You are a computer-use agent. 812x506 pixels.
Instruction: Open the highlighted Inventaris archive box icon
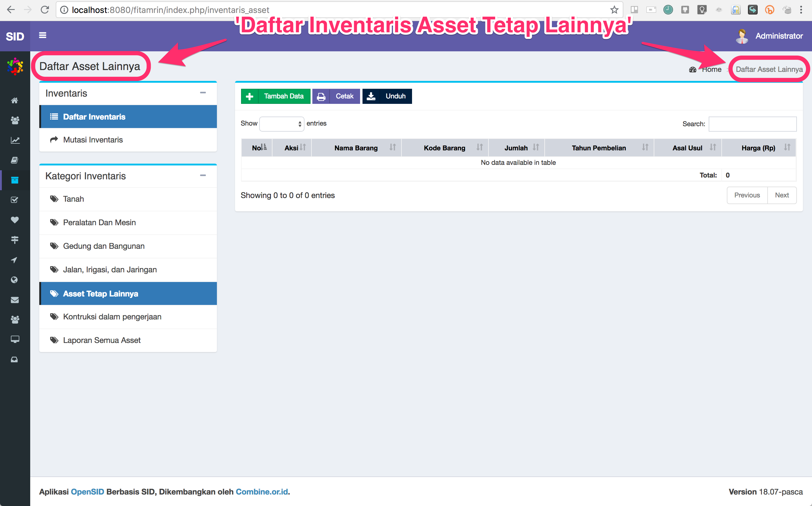click(15, 180)
